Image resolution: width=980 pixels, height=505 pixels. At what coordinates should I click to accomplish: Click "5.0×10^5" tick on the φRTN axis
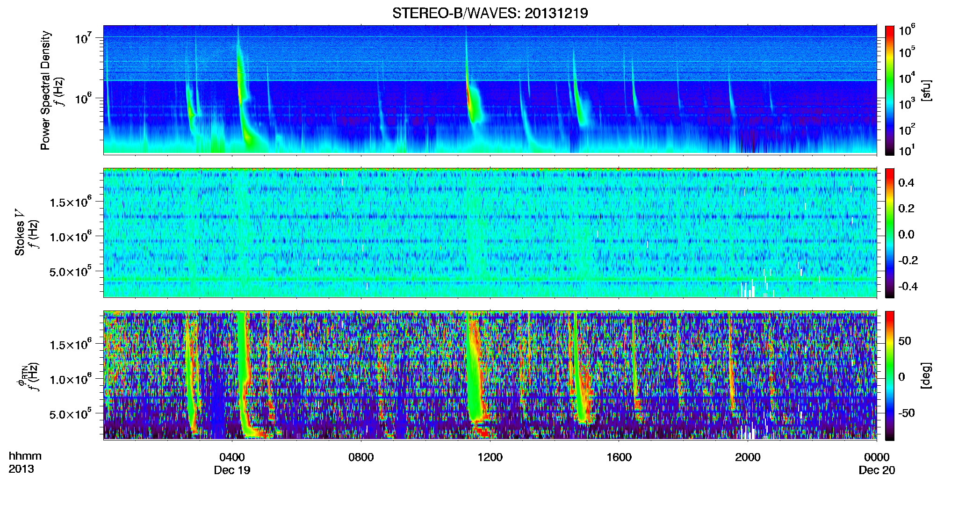pos(70,414)
